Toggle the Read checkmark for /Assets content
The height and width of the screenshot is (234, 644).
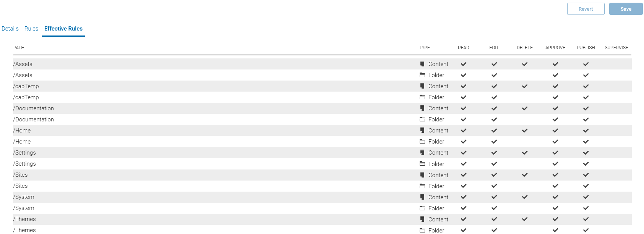click(x=464, y=64)
